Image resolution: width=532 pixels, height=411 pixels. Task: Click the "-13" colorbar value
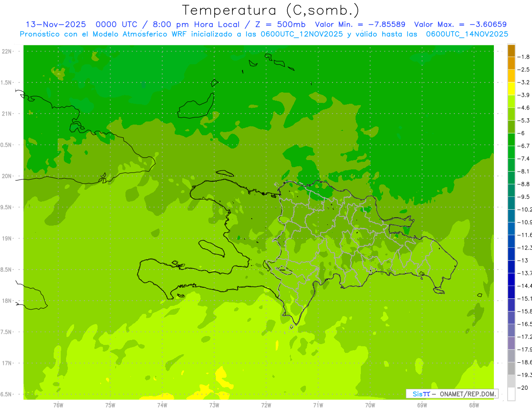click(522, 260)
